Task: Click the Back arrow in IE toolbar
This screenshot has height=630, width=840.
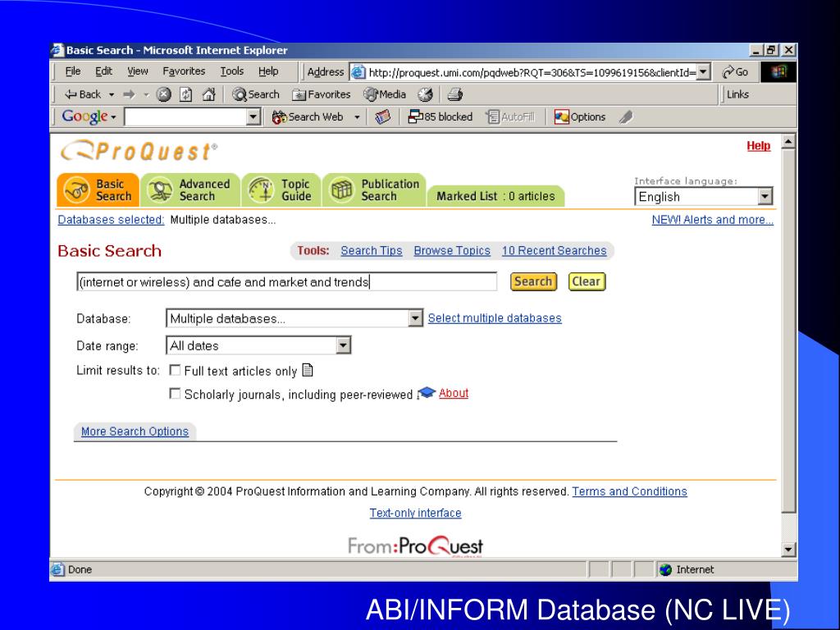Action: (x=82, y=95)
